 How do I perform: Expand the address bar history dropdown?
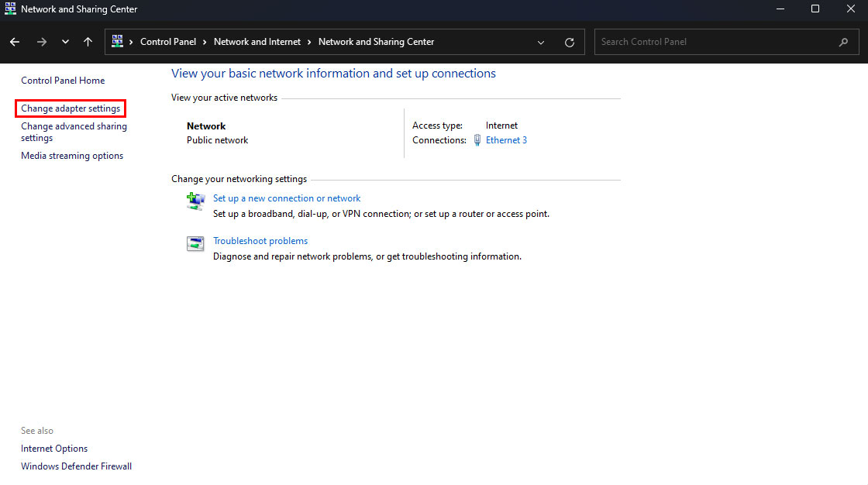pos(540,42)
